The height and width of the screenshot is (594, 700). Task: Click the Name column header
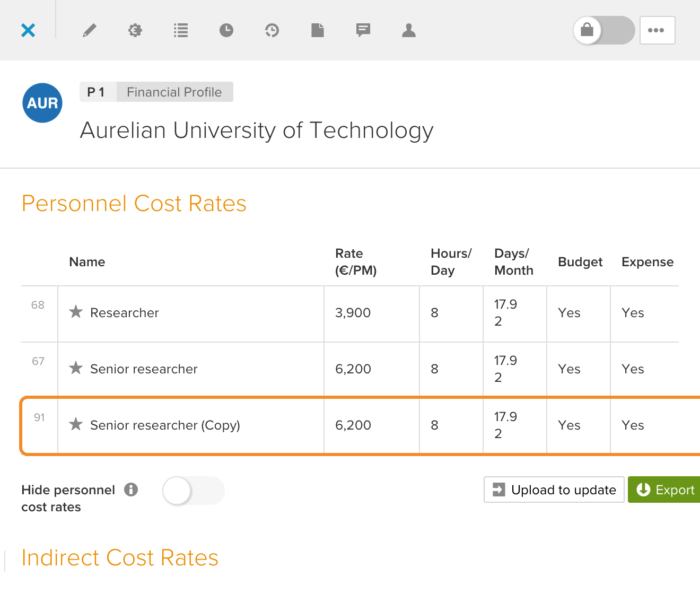point(87,262)
